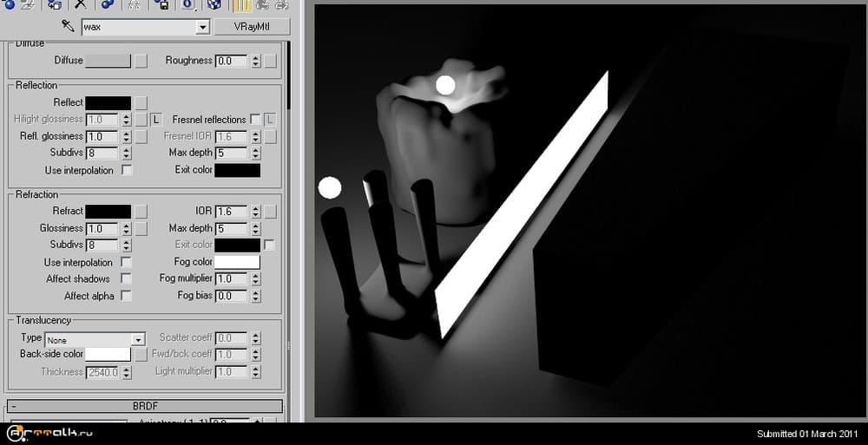
Task: Toggle Show End Result icon
Action: 242,4
